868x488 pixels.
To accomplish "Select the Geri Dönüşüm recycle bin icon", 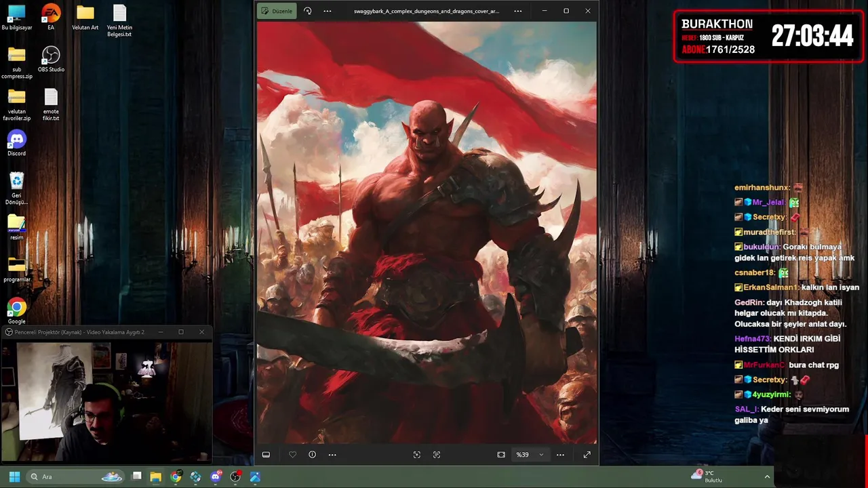I will click(x=17, y=189).
